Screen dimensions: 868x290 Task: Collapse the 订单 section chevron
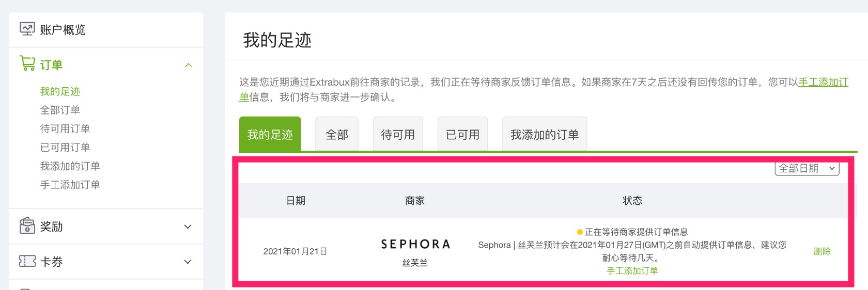point(189,65)
